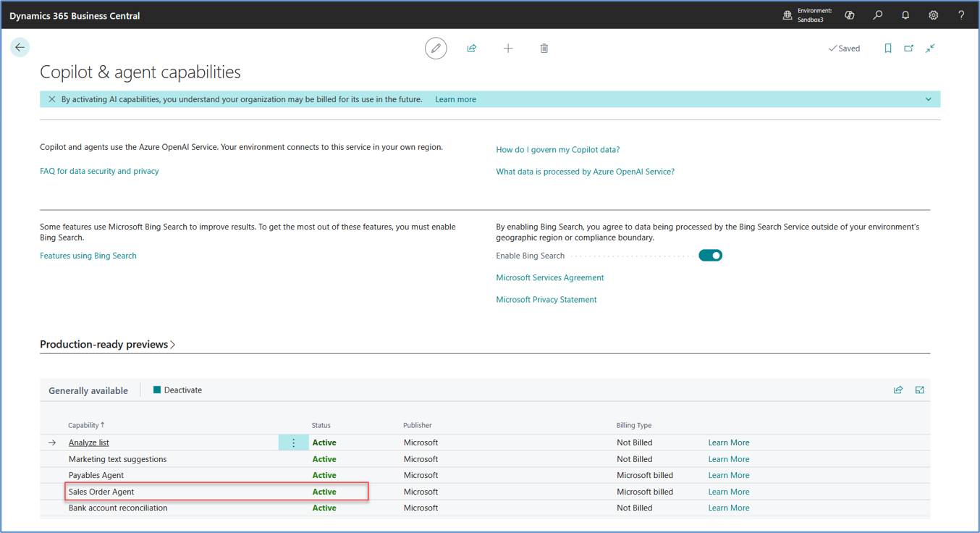Open the page in a new window
The image size is (980, 533).
tap(909, 49)
